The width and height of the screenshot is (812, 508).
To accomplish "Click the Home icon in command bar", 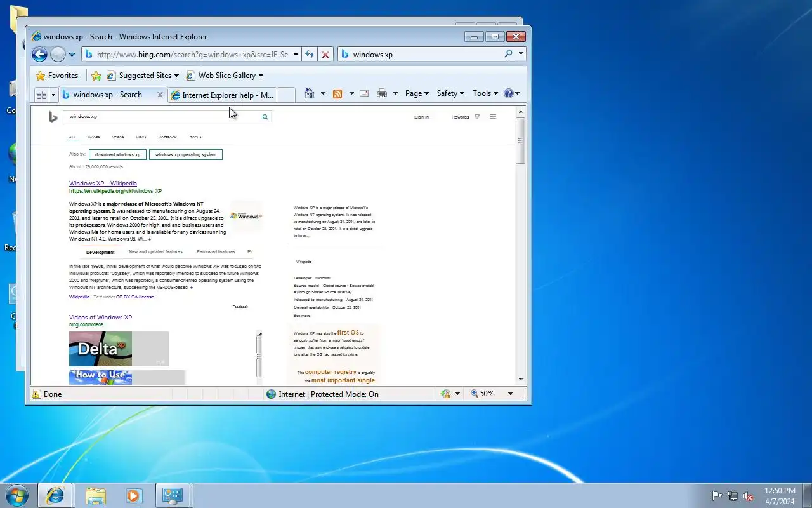I will (x=310, y=93).
